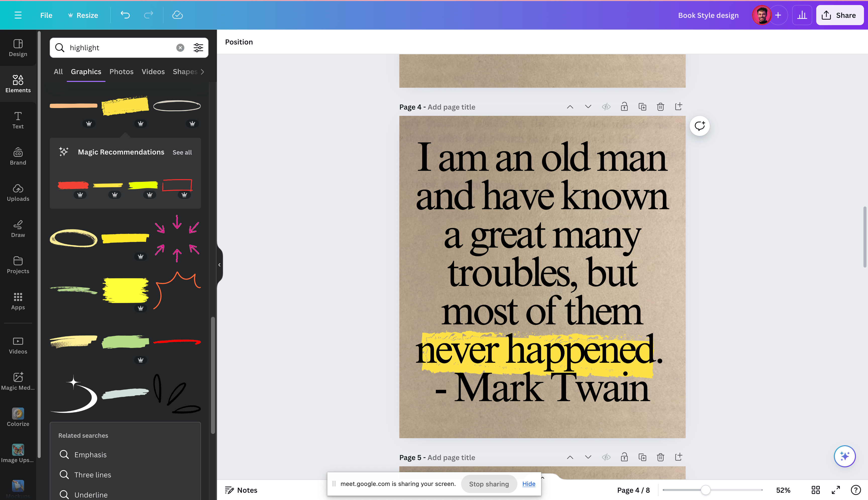Click the Share button
Viewport: 868px width, 500px height.
[840, 15]
